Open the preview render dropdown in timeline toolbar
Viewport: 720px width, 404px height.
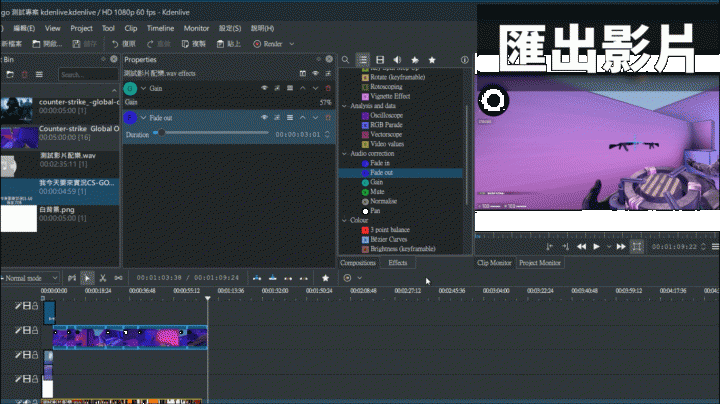(360, 278)
